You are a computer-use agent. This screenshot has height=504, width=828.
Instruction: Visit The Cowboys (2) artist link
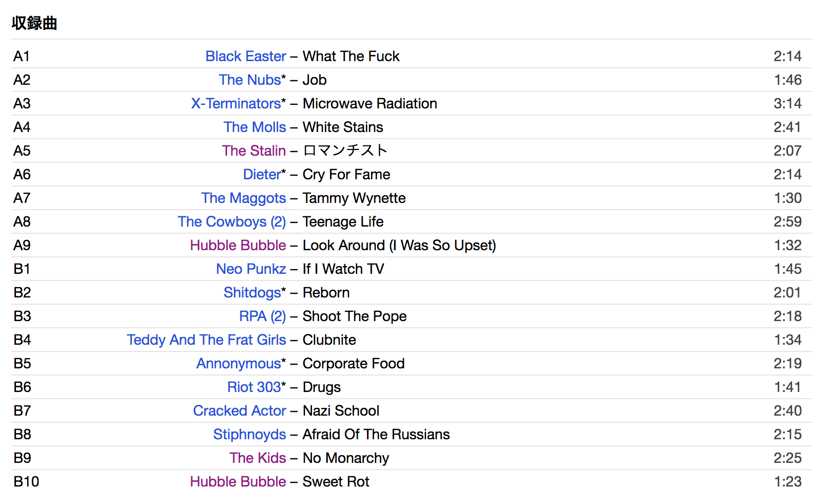pyautogui.click(x=232, y=221)
